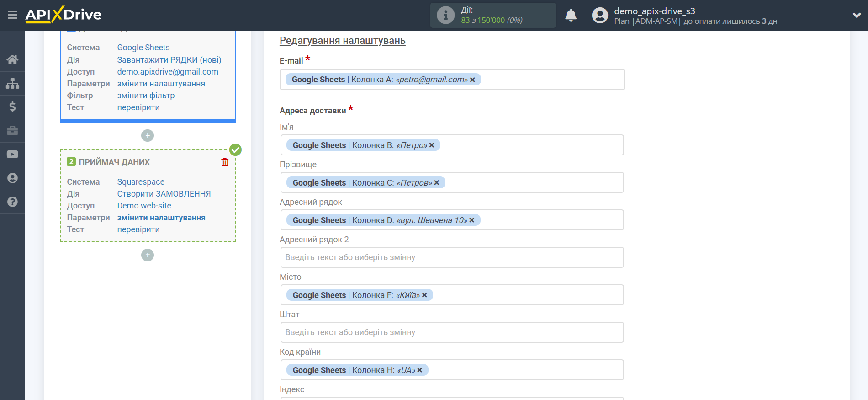Open connections sitemap icon in sidebar
Screen dimensions: 868x400
(12, 83)
